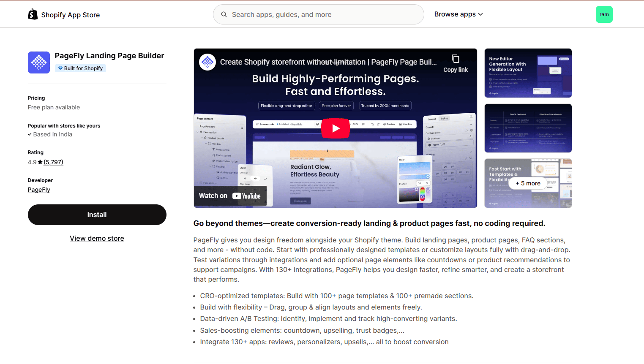Play the YouTube video

click(336, 128)
